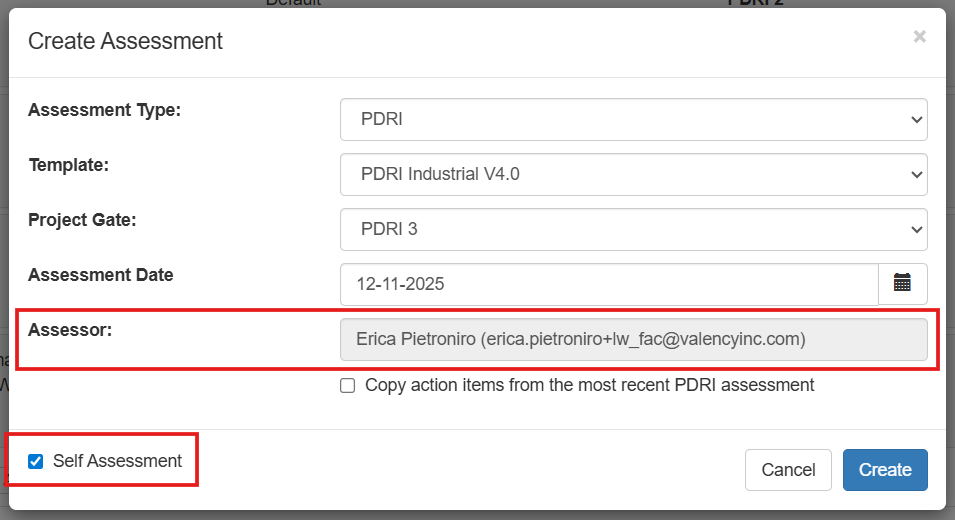Click the "Copy action items" label text
The width and height of the screenshot is (955, 520).
pos(589,385)
